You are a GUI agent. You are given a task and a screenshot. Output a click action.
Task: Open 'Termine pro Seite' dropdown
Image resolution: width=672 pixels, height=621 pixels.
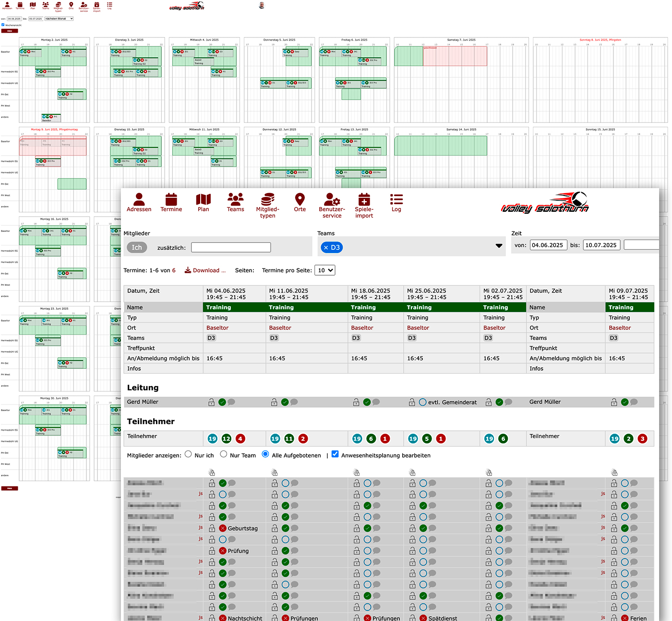coord(324,270)
